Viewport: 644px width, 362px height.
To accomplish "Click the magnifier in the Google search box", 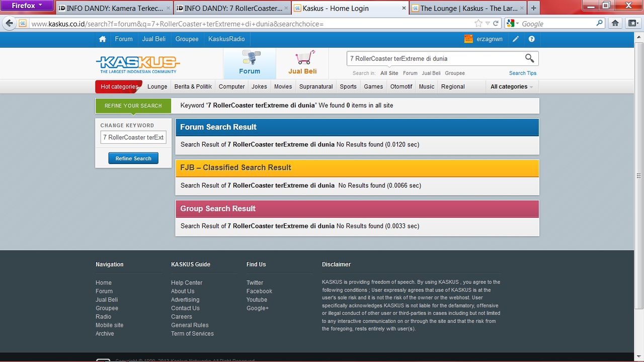I will point(599,23).
